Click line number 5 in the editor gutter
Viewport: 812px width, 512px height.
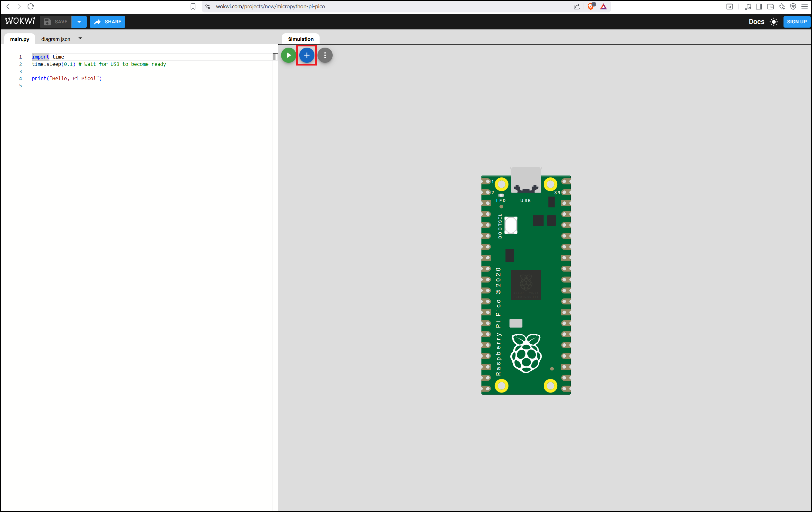pos(21,86)
